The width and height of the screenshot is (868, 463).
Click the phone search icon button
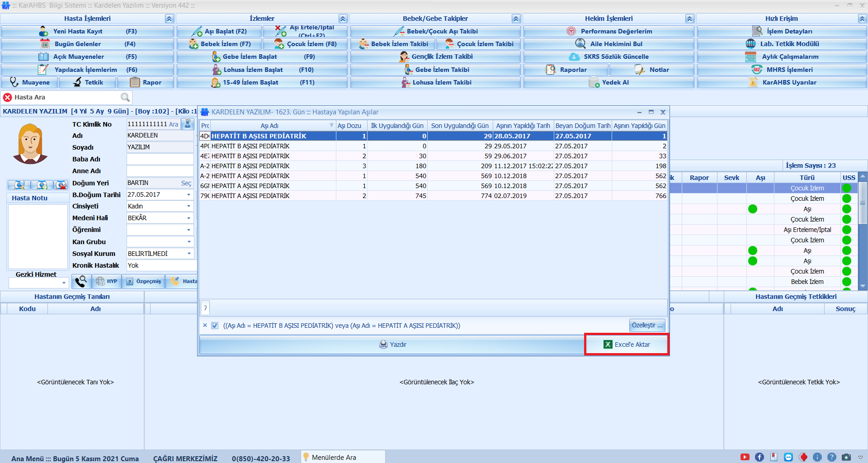pos(81,281)
